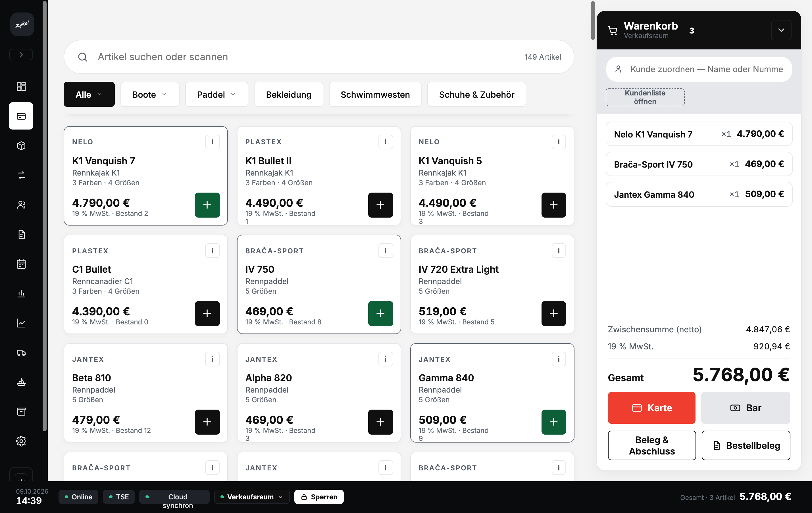
Task: Show info for IV 720 Extra Light
Action: tap(559, 251)
